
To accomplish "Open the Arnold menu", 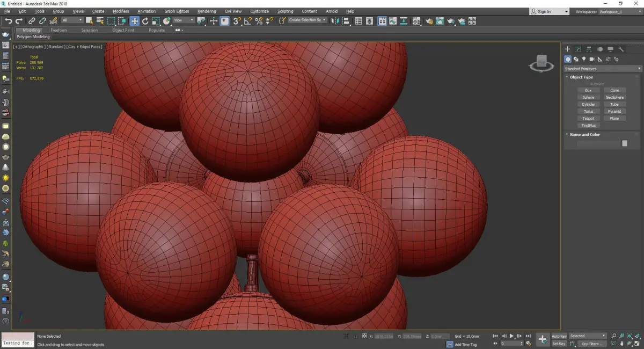I will coord(332,11).
